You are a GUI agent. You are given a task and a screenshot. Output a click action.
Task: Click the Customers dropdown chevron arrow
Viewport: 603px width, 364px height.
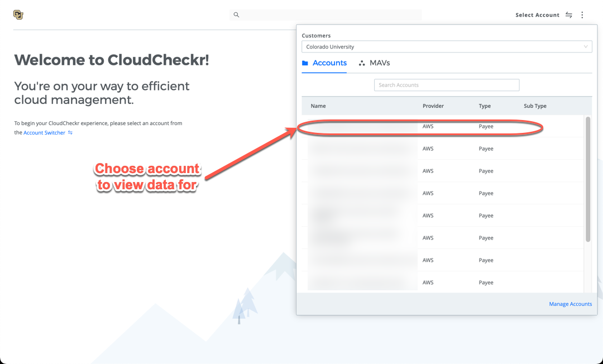586,47
